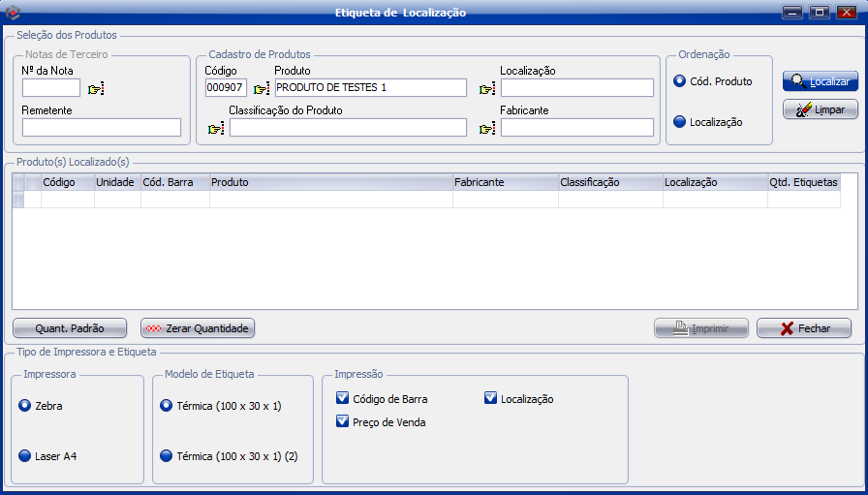Screen dimensions: 868x495
Task: Click the Fechar button
Action: point(803,328)
